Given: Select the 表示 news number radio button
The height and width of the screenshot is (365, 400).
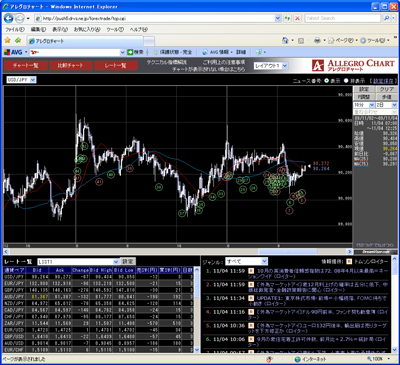Looking at the screenshot, I should (x=326, y=81).
